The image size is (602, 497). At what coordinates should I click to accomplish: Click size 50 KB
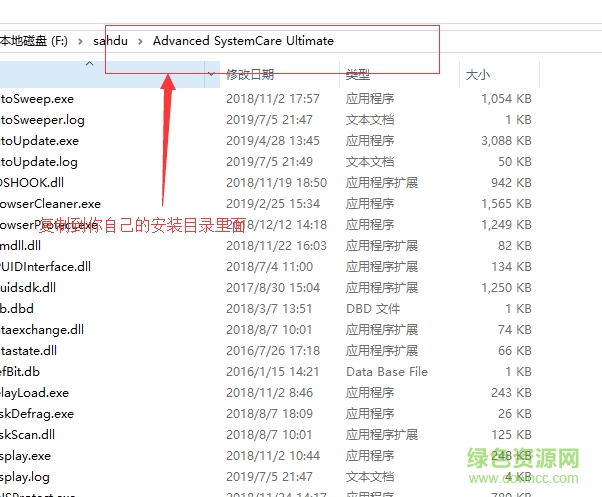coord(515,162)
